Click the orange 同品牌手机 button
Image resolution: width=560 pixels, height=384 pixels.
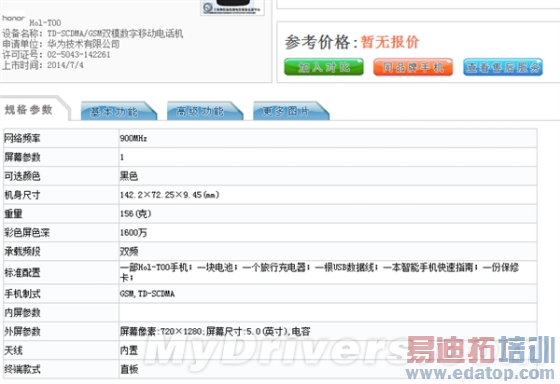coord(413,67)
